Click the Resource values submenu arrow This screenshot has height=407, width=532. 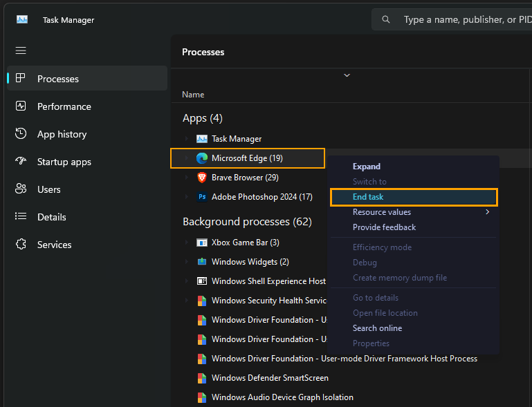point(488,212)
